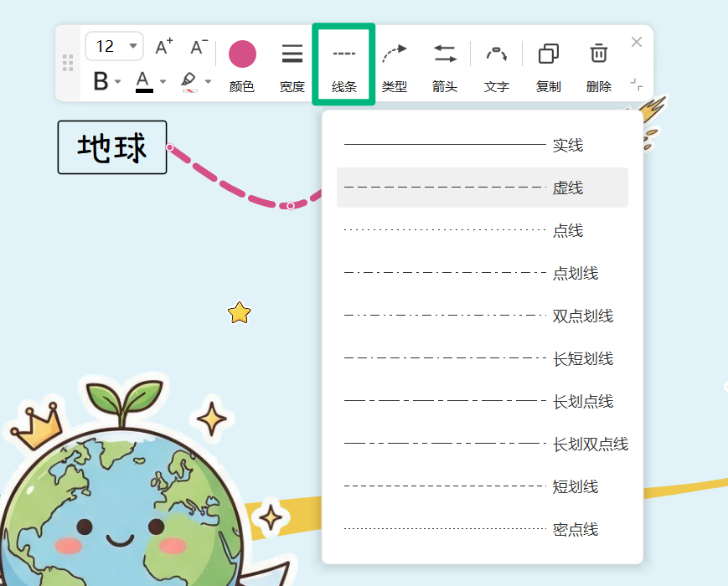Screen dimensions: 728x586
Task: Click the connector curve midpoint handle
Action: click(x=290, y=206)
